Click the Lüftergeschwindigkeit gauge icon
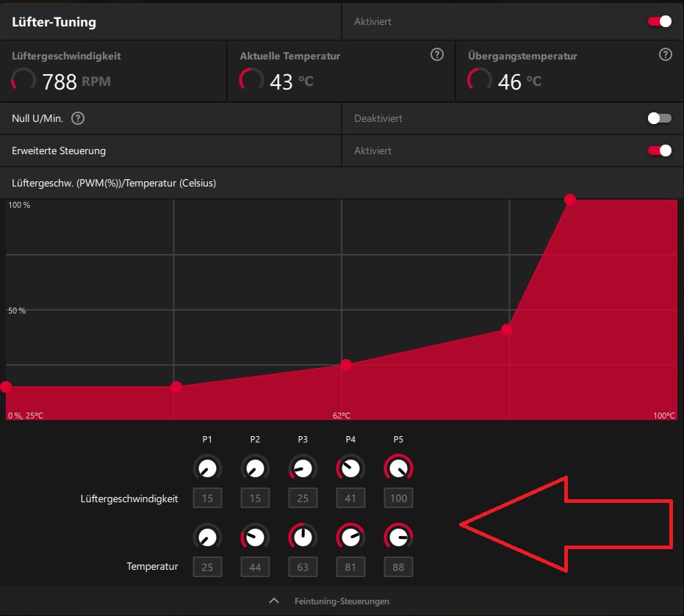Image resolution: width=684 pixels, height=616 pixels. click(23, 80)
